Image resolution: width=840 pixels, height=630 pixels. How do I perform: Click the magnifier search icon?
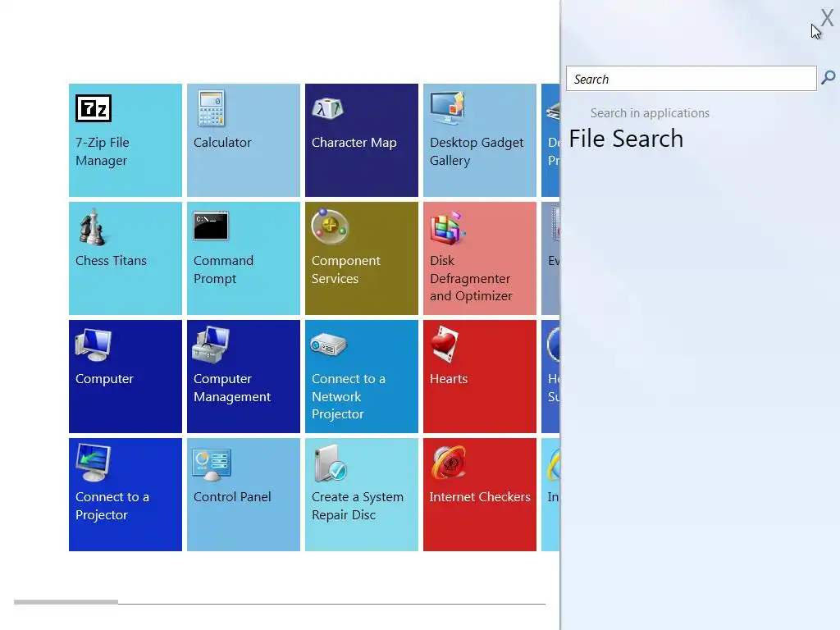[x=829, y=78]
